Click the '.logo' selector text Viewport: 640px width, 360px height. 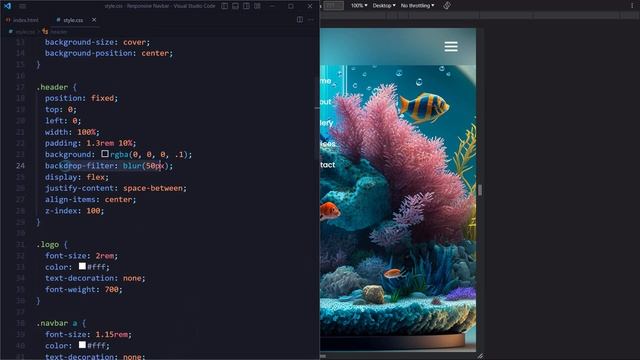click(x=48, y=244)
